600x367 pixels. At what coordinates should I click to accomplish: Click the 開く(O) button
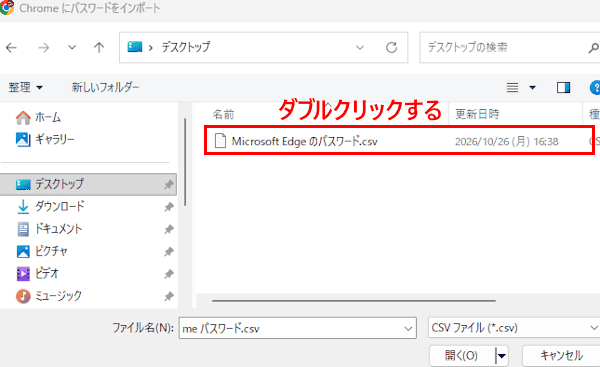tap(462, 356)
